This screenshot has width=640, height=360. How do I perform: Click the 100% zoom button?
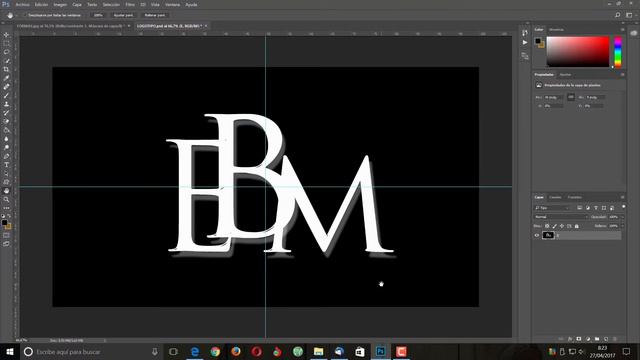[x=98, y=15]
